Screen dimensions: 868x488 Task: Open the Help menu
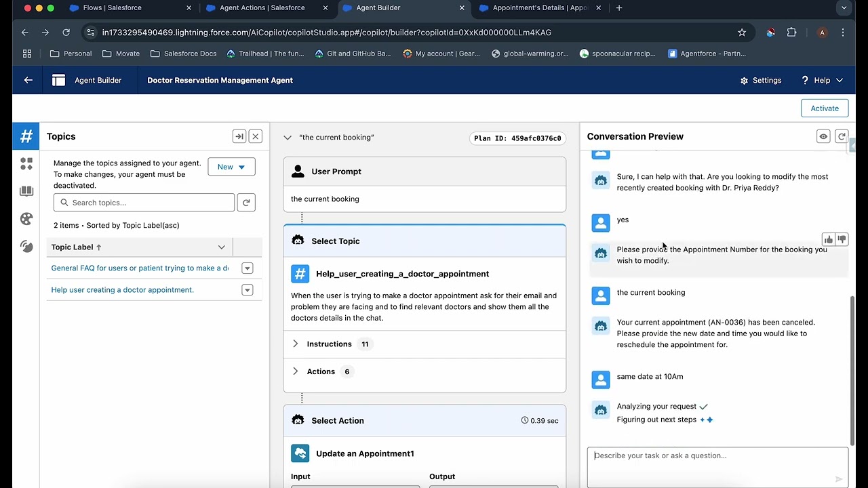[822, 80]
